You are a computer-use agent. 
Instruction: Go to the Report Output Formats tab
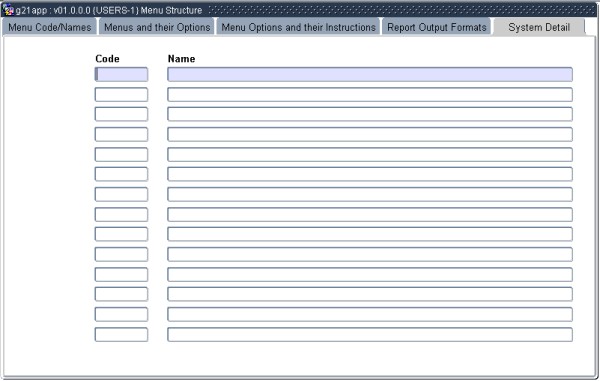point(437,27)
